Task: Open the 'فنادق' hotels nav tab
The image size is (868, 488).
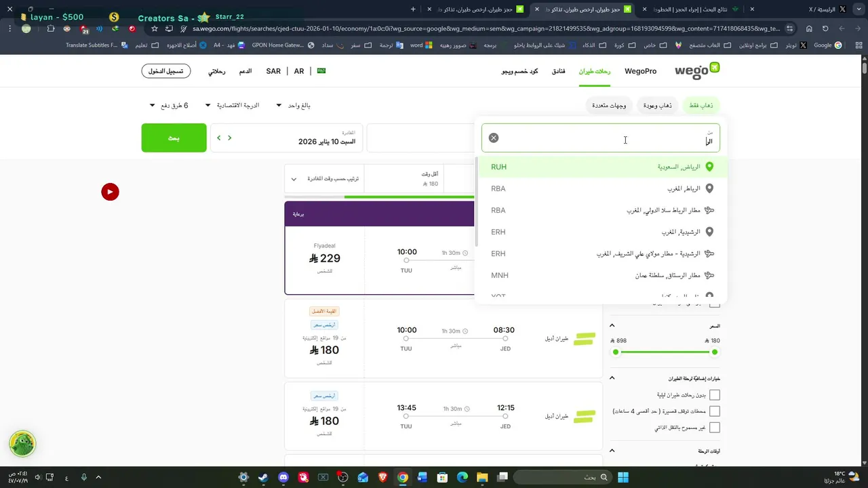Action: point(558,71)
